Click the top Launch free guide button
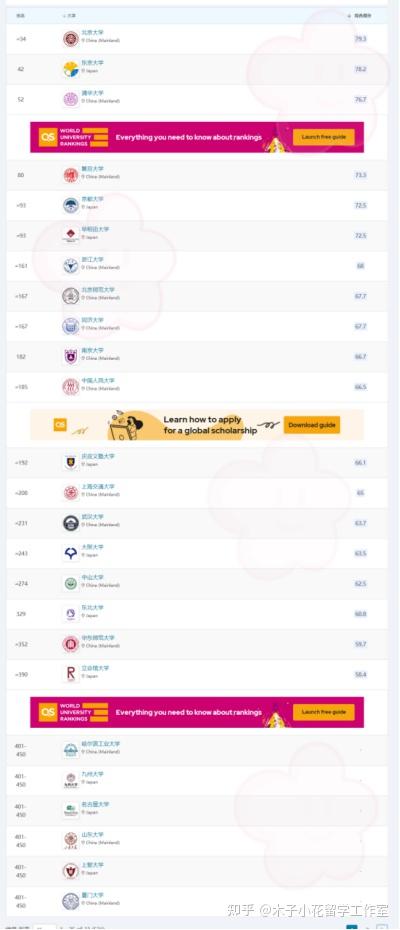The width and height of the screenshot is (400, 930). pyautogui.click(x=323, y=137)
